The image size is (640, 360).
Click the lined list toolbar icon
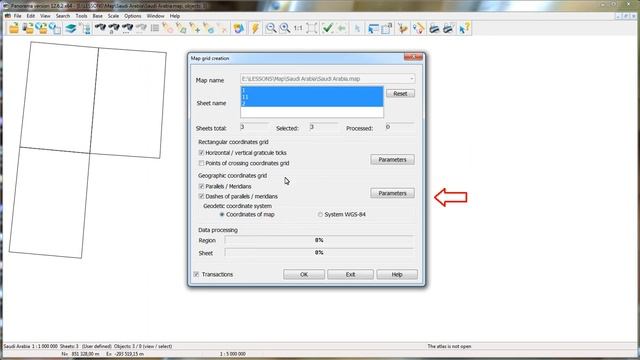(x=155, y=28)
